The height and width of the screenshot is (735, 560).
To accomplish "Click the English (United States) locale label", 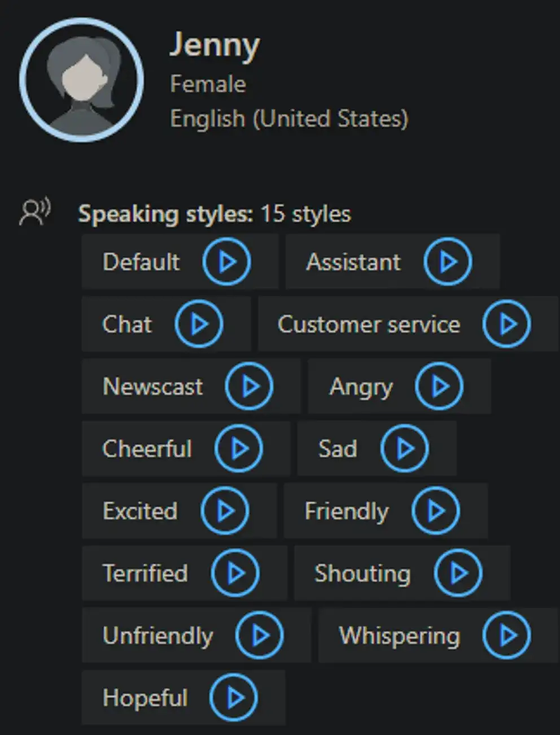I will 289,119.
